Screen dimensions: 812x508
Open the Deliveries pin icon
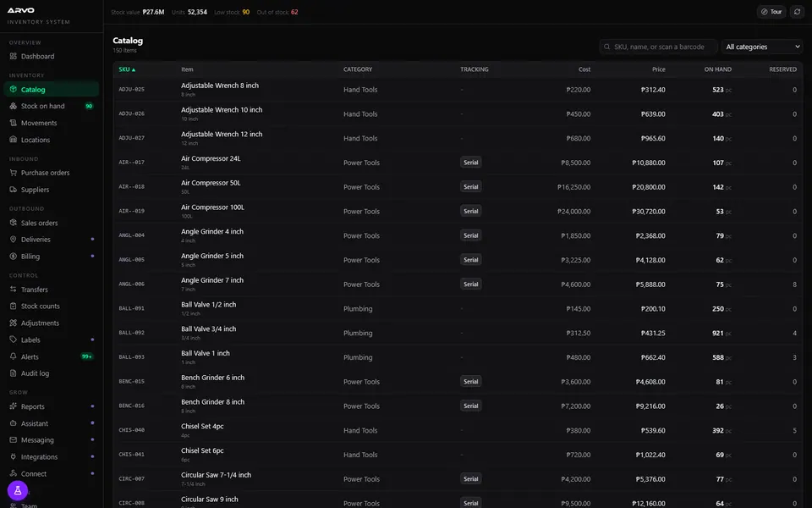coord(14,239)
